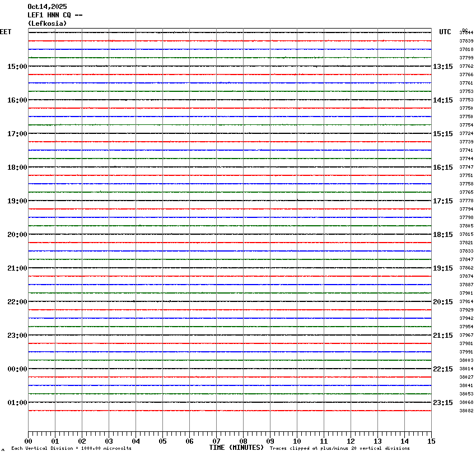Click the black trace at 22:00 EET
476x456 pixels.
tap(230, 301)
